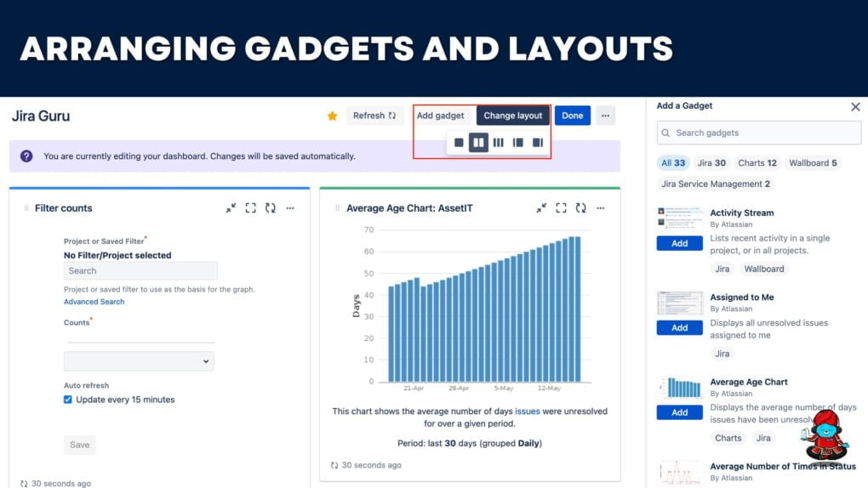The height and width of the screenshot is (488, 868).
Task: Select the two equal columns layout
Action: pos(478,143)
